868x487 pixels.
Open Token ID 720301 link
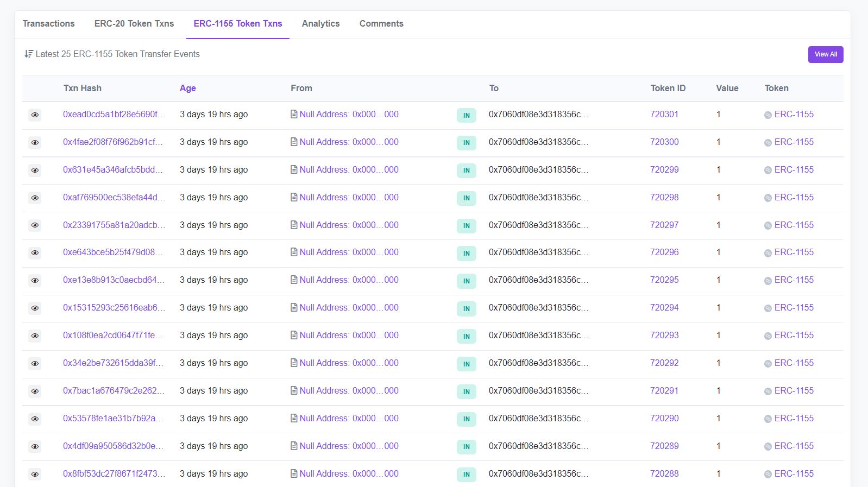[x=664, y=114]
